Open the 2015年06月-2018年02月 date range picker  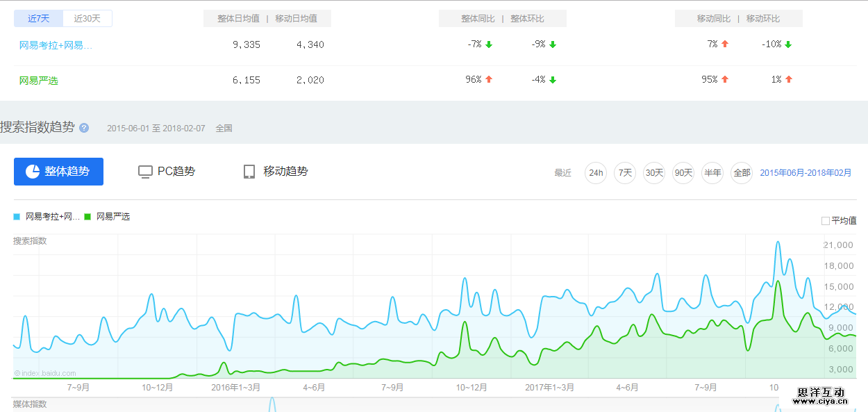[x=806, y=173]
